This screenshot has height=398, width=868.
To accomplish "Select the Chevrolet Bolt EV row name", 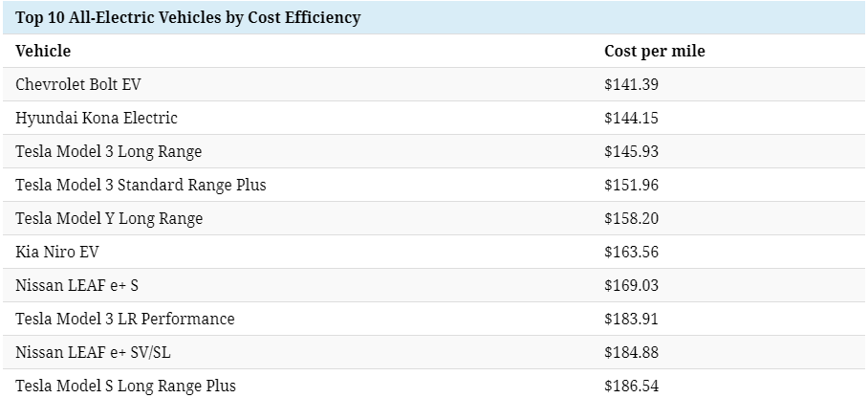I will click(78, 84).
